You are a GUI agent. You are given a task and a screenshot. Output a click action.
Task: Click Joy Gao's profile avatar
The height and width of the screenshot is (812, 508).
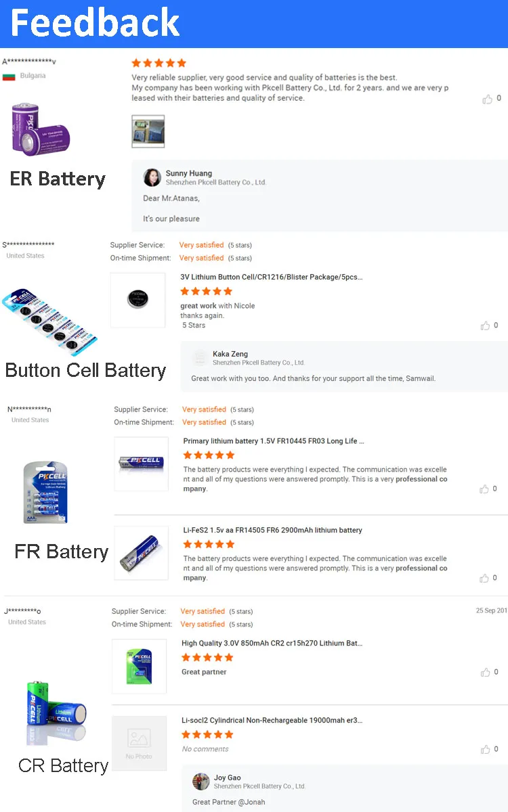[x=201, y=782]
